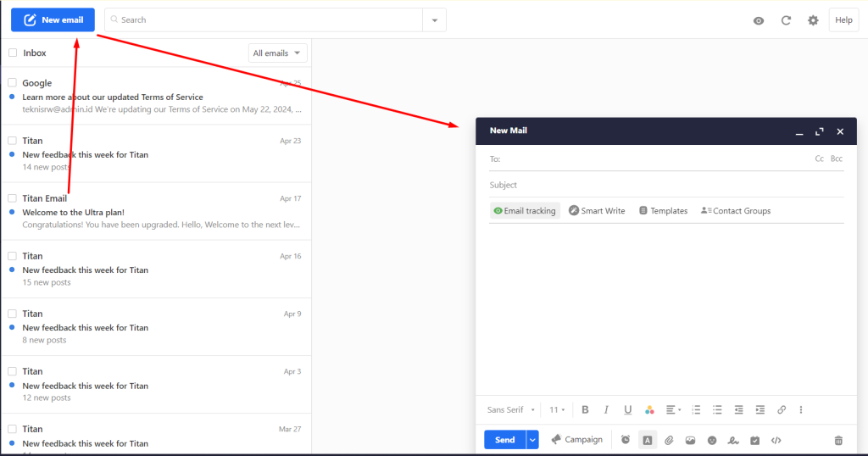Open more formatting options (three dots)

[x=800, y=410]
